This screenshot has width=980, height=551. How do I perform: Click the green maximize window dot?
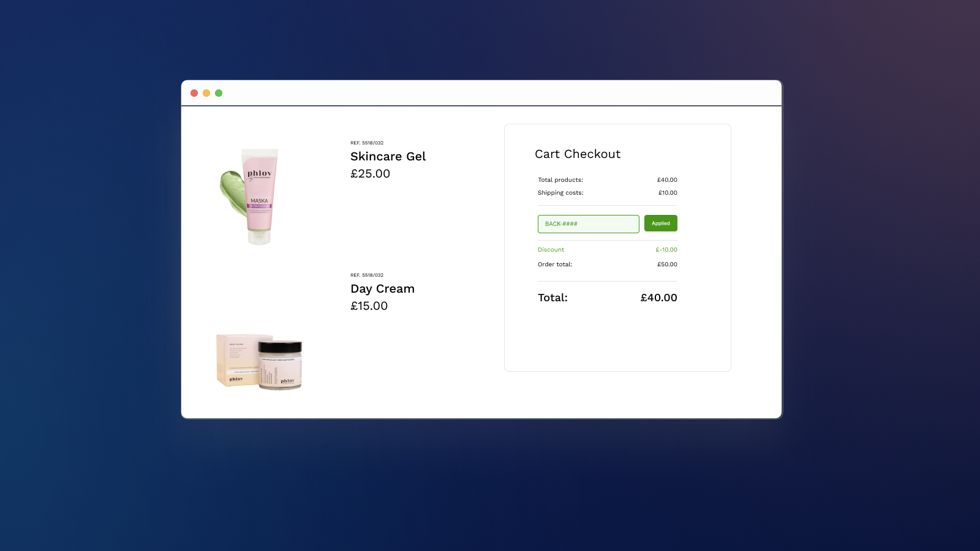[x=219, y=93]
